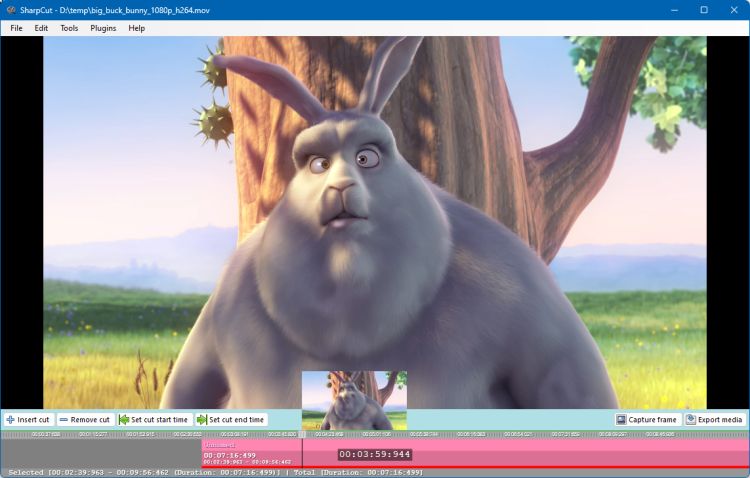This screenshot has width=750, height=478.
Task: Click the main video preview area
Action: (x=375, y=200)
